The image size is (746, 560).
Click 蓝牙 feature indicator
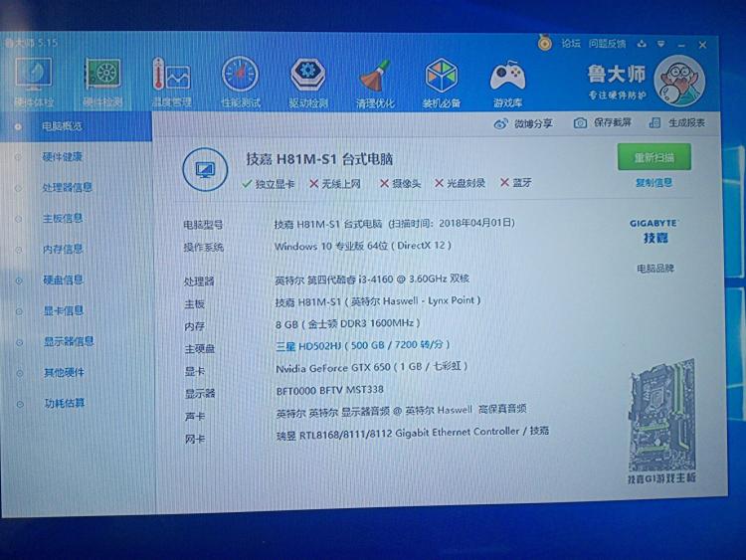(516, 183)
